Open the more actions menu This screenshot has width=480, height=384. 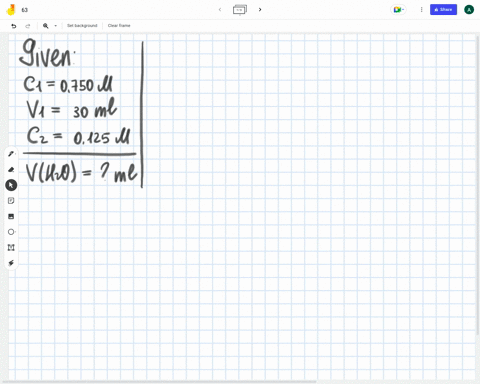421,10
